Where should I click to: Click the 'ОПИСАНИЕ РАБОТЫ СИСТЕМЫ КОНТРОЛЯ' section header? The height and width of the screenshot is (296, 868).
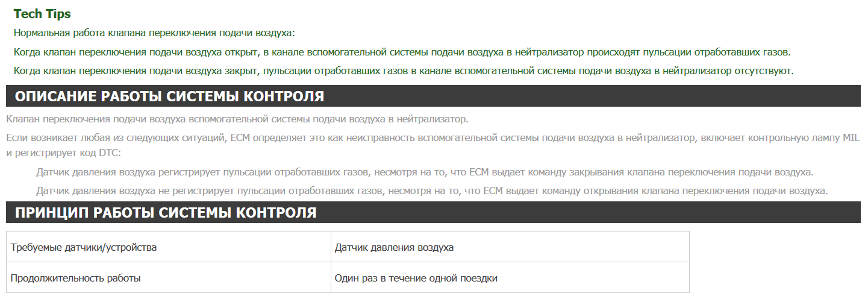pyautogui.click(x=433, y=97)
